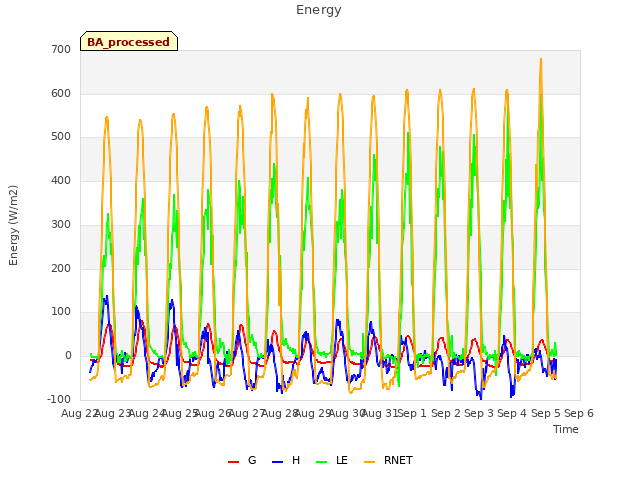The image size is (640, 480).
Task: Select the H legend label
Action: point(296,460)
